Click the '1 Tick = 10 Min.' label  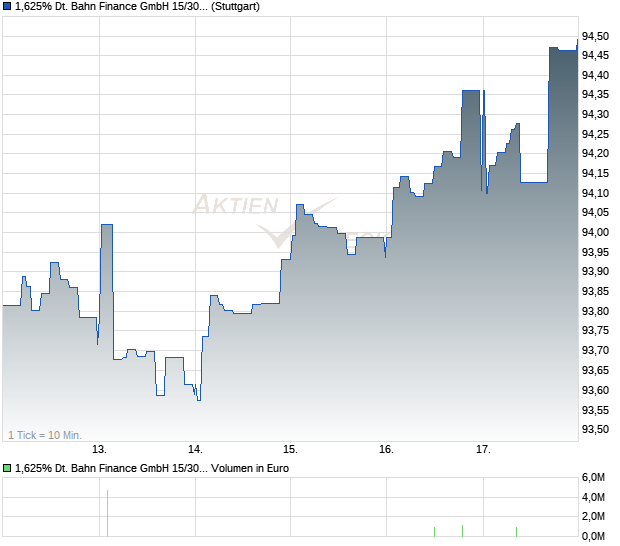(x=45, y=435)
